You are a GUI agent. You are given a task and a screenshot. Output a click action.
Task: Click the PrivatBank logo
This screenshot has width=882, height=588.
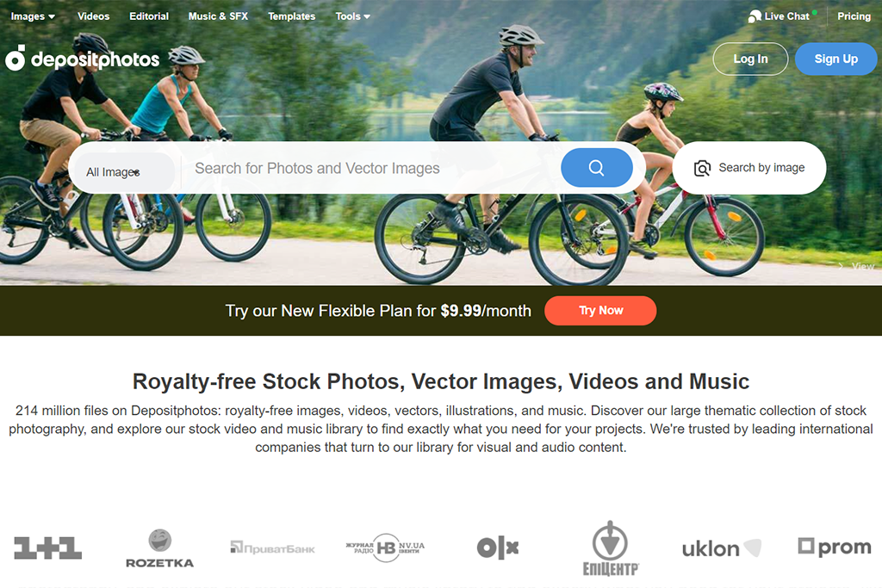tap(273, 548)
